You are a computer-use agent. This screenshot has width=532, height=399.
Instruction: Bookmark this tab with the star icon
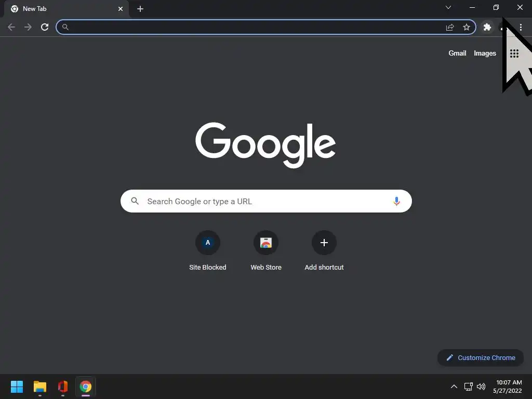(467, 27)
